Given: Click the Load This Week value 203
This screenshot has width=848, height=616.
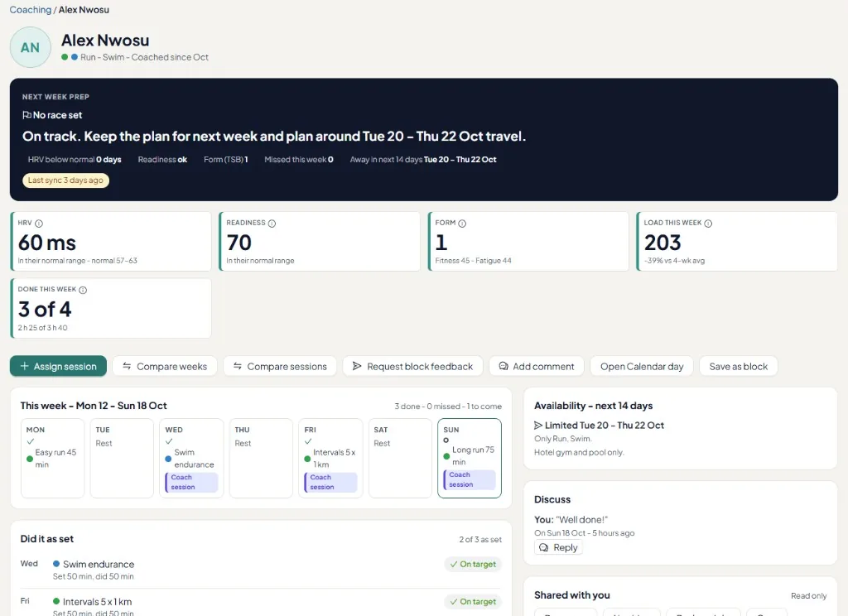Looking at the screenshot, I should pyautogui.click(x=662, y=243).
